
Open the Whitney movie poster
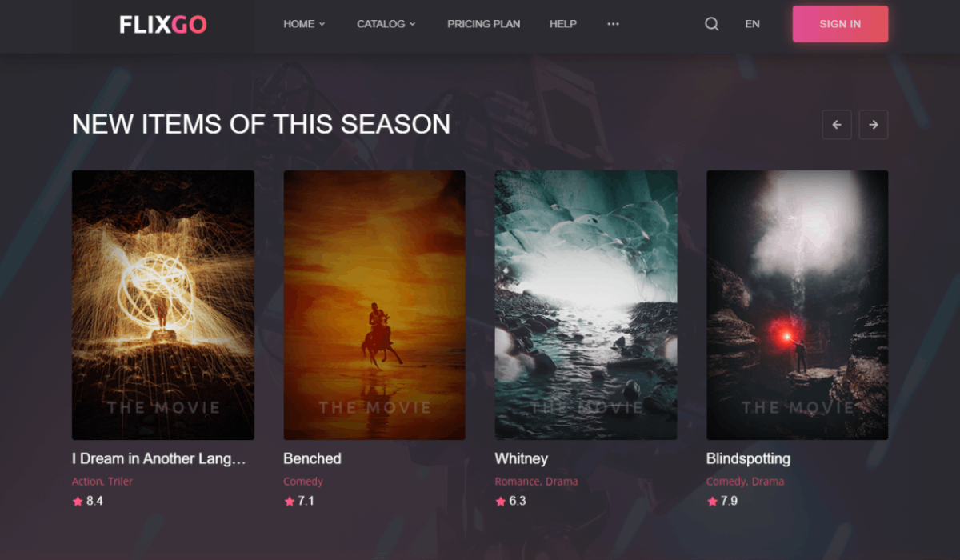pos(586,305)
